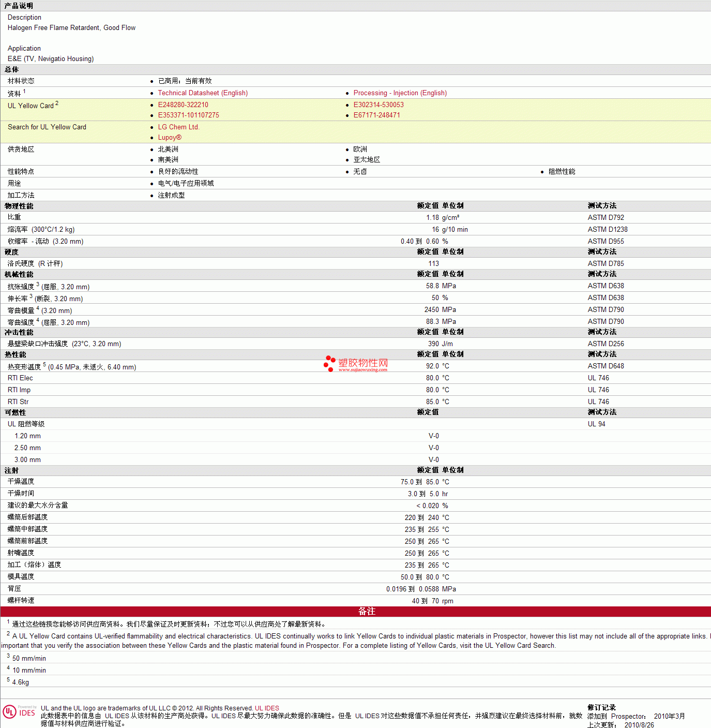The width and height of the screenshot is (711, 728).
Task: Select the last-updated date 2010/8/26
Action: click(639, 725)
